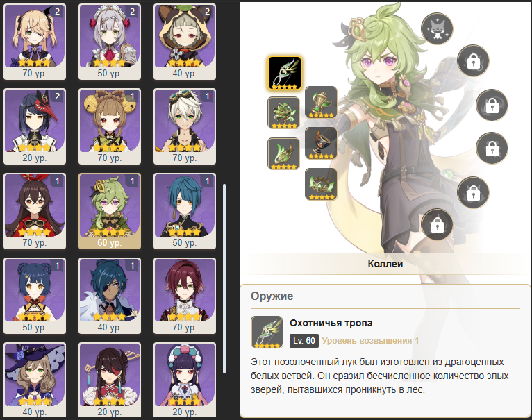Select the equipped bow weapon icon
This screenshot has width=532, height=420.
pos(284,74)
